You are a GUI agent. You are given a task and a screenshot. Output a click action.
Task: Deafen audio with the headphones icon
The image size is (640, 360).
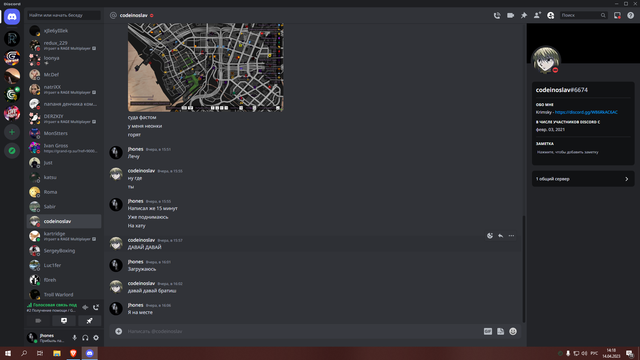pyautogui.click(x=85, y=338)
